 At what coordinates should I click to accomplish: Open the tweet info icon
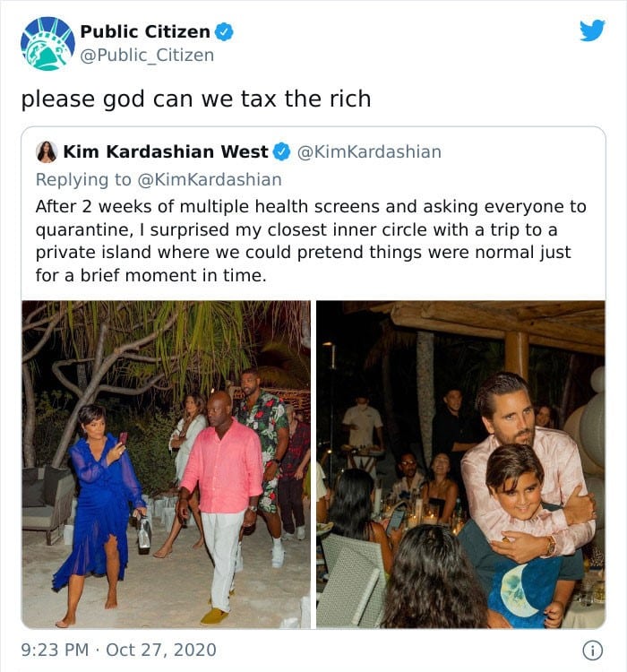593,650
